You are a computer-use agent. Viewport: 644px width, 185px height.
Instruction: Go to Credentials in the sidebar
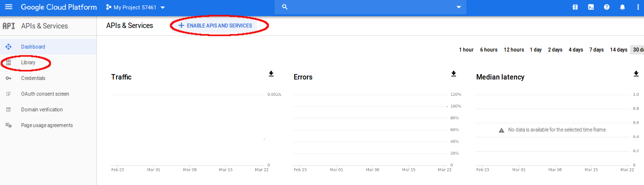coord(48,78)
